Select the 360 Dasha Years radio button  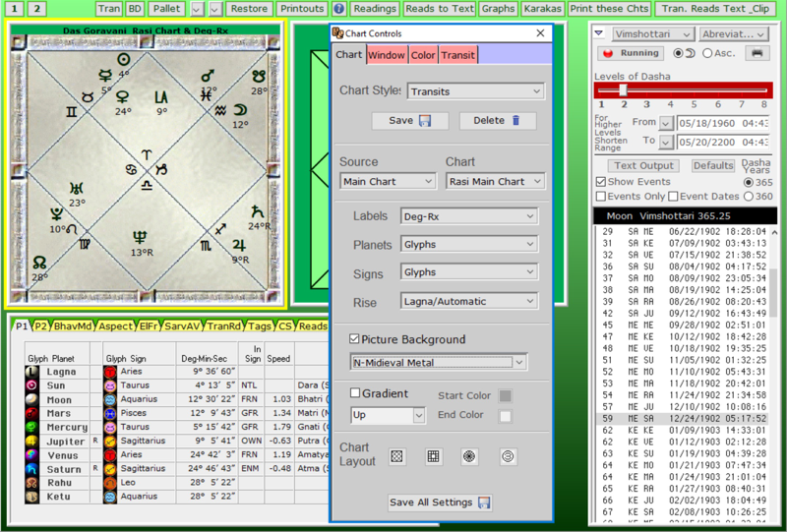(751, 196)
